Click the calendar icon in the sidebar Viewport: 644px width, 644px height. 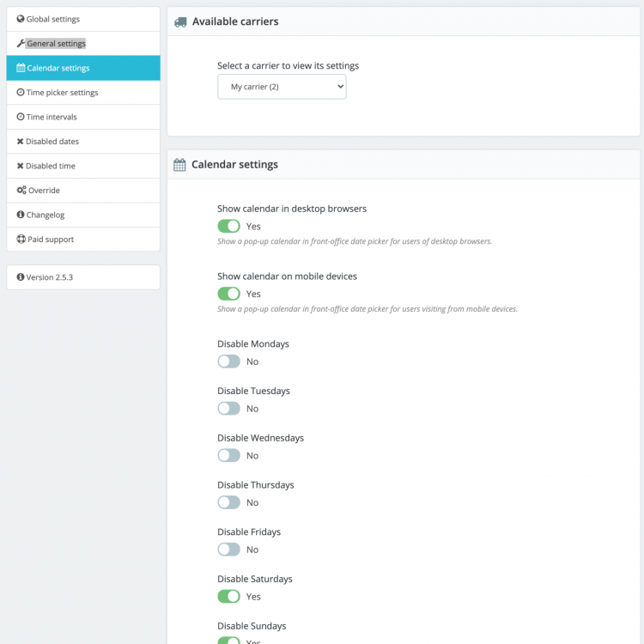(x=21, y=68)
